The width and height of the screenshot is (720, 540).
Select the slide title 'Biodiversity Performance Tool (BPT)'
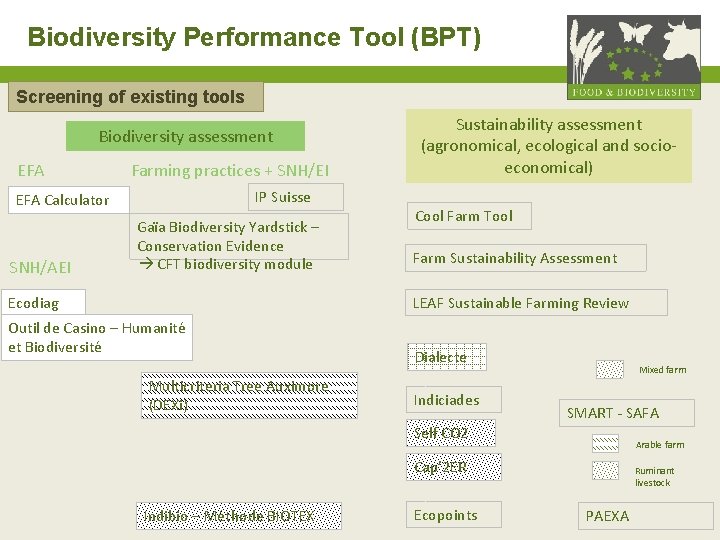coord(254,38)
